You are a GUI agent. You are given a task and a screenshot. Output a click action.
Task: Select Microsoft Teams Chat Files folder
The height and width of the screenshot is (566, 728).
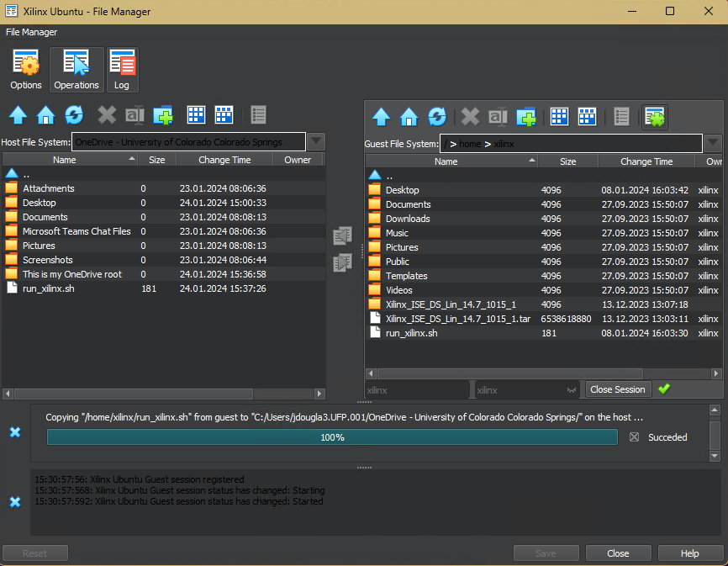[163, 231]
